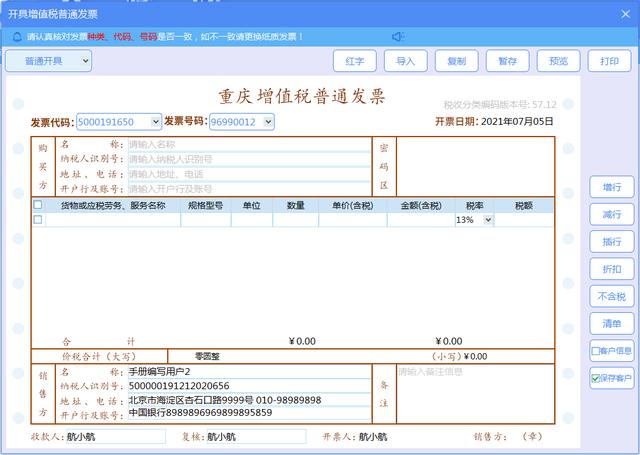The height and width of the screenshot is (455, 640).
Task: Click the seller address field with 010-98989898
Action: click(249, 400)
